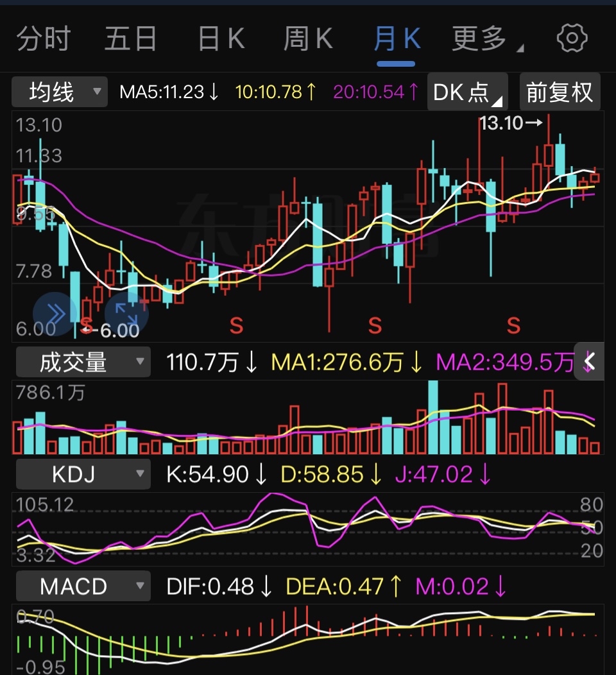Tap the yellow 10:10.78 moving average value
Viewport: 616px width, 675px height.
(275, 92)
